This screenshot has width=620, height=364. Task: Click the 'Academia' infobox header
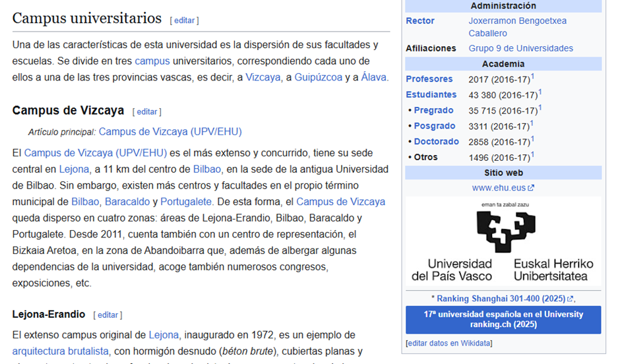tap(503, 64)
